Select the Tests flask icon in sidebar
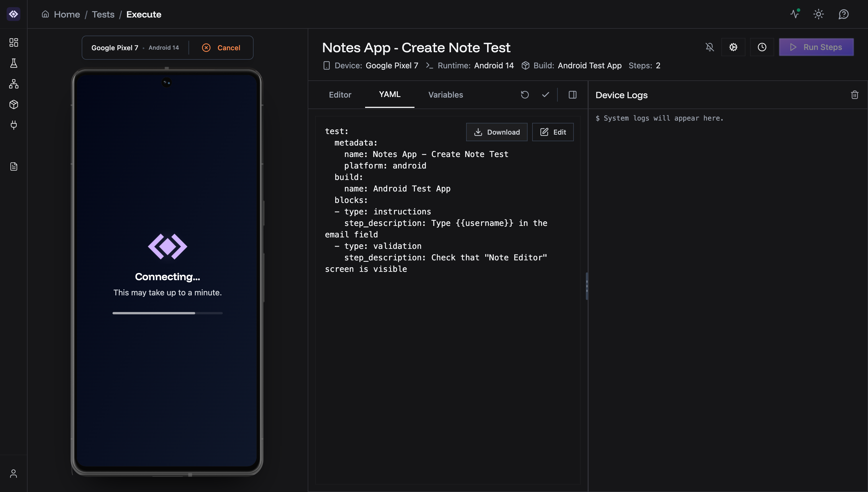This screenshot has height=492, width=868. coord(13,63)
